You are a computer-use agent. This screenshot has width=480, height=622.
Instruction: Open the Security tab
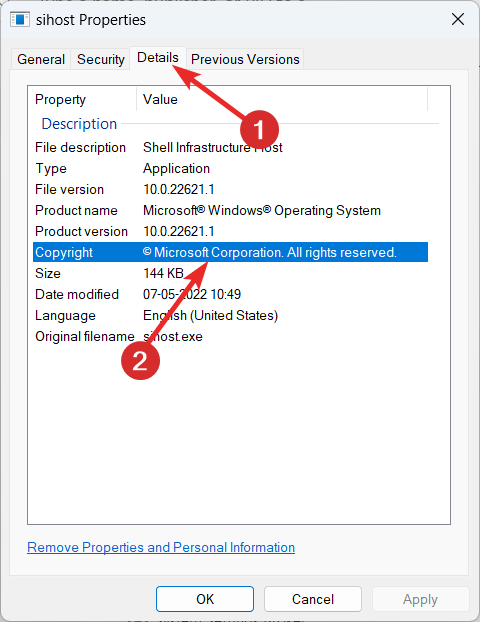[x=100, y=60]
